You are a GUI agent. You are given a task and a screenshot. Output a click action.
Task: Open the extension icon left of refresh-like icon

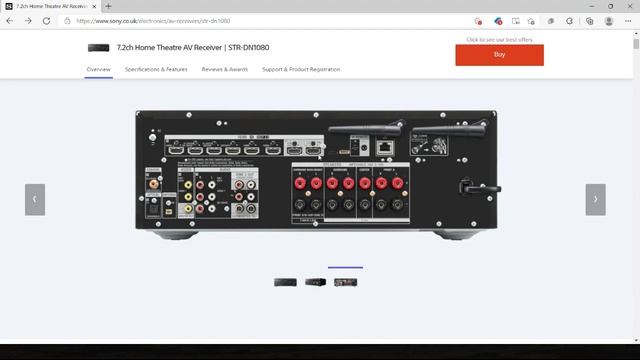click(x=551, y=21)
